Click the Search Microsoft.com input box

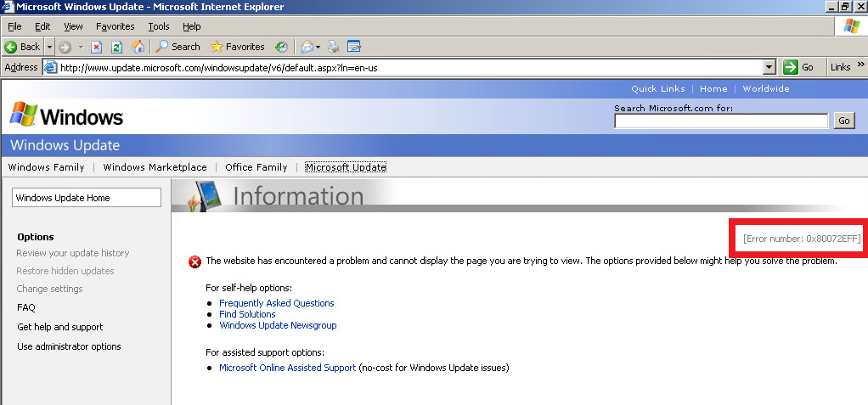tap(721, 121)
